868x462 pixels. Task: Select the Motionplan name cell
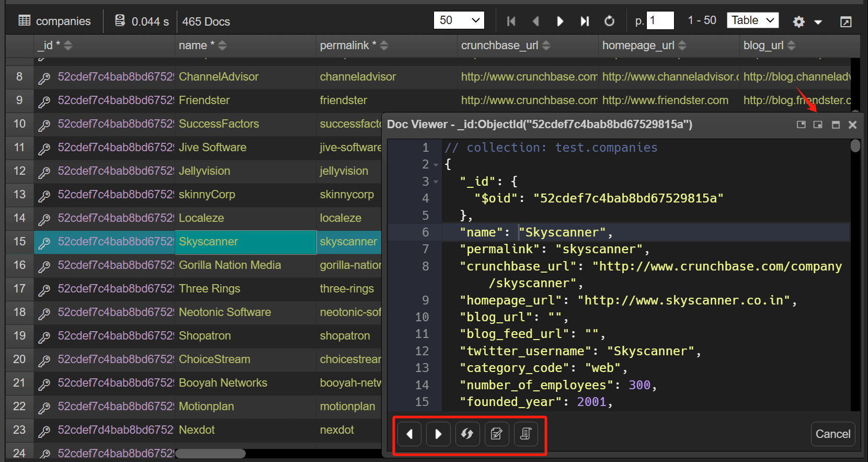tap(246, 407)
